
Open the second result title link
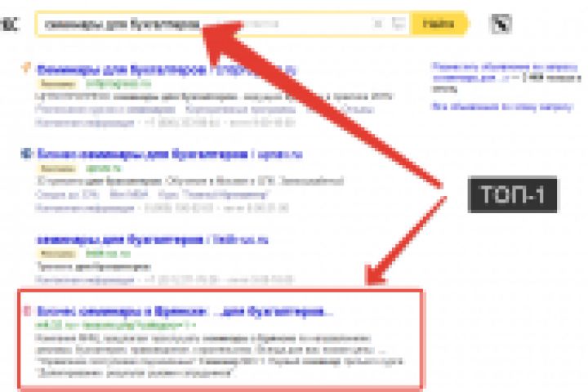pyautogui.click(x=170, y=154)
